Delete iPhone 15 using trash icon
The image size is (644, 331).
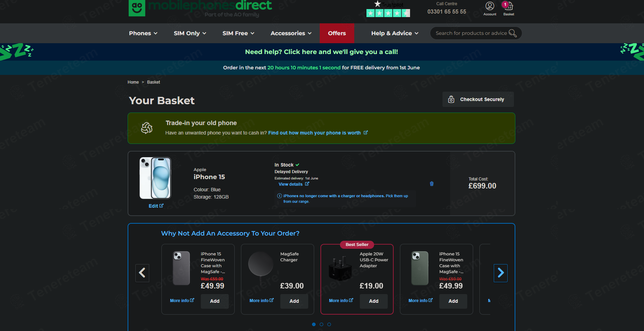[x=432, y=184]
